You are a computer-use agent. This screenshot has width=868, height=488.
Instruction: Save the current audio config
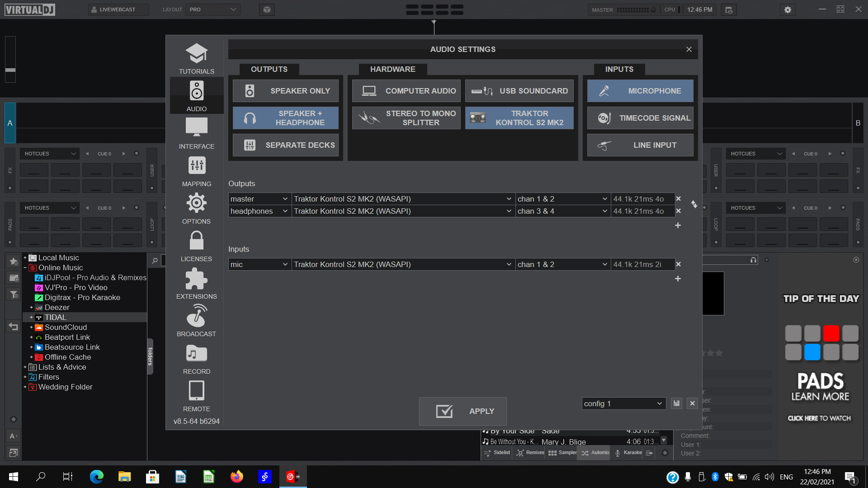(x=676, y=404)
